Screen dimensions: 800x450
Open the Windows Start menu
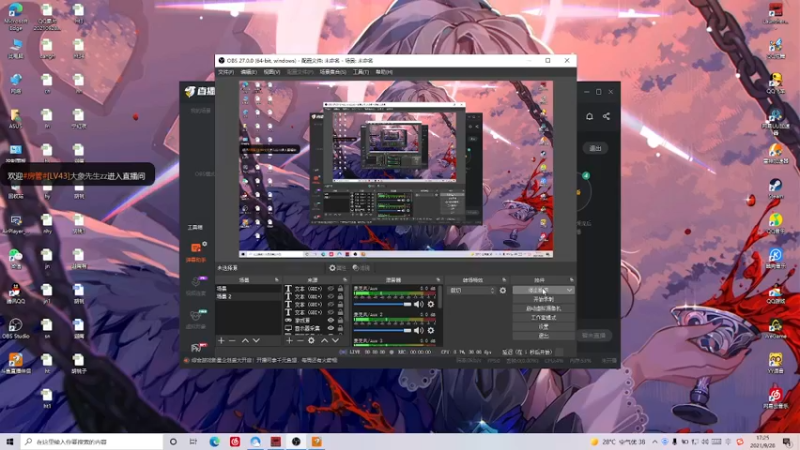(x=10, y=442)
